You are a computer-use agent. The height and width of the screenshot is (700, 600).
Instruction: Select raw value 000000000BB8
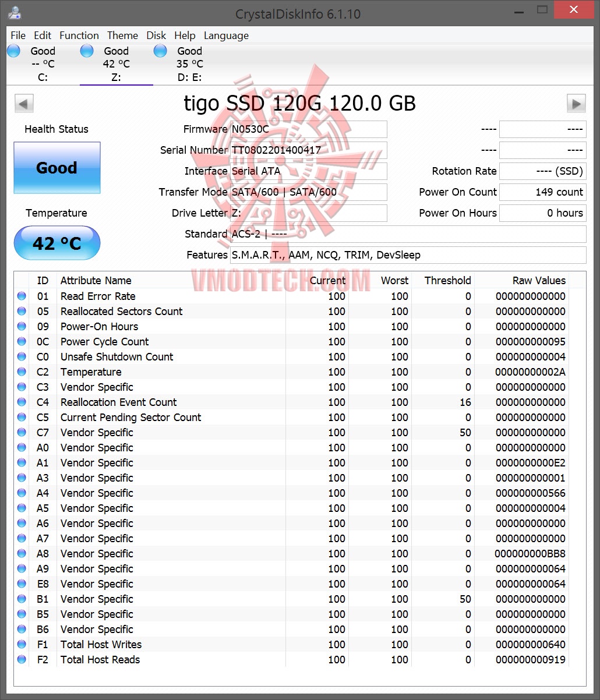click(531, 554)
